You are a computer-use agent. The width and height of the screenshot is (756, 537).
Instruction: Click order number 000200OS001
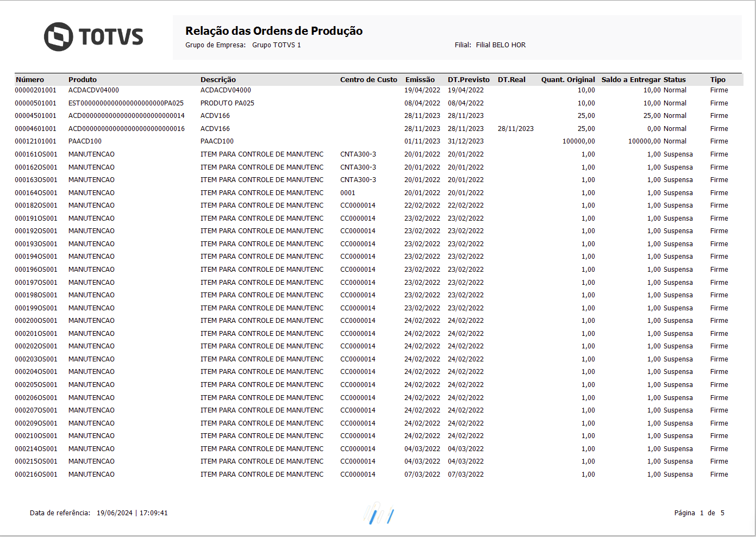36,321
